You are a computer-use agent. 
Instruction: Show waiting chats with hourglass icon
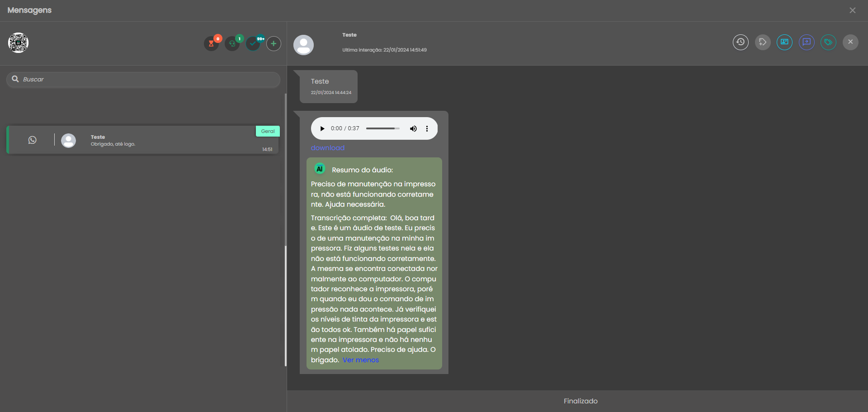click(x=211, y=43)
